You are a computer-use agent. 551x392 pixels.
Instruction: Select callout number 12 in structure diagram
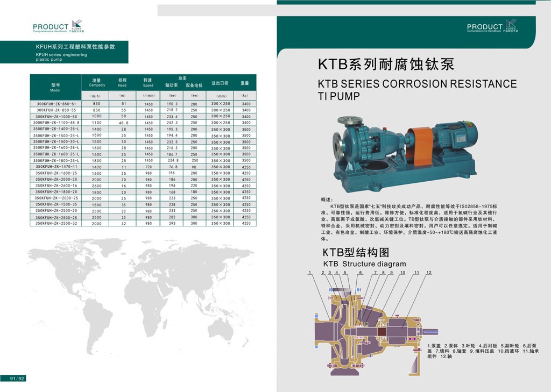coord(428,273)
